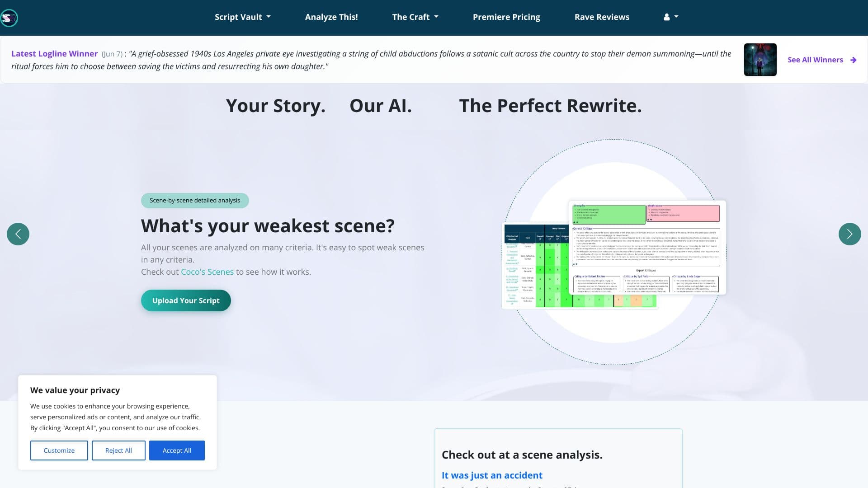Click Upload Your Script button
The width and height of the screenshot is (868, 488).
click(x=186, y=300)
